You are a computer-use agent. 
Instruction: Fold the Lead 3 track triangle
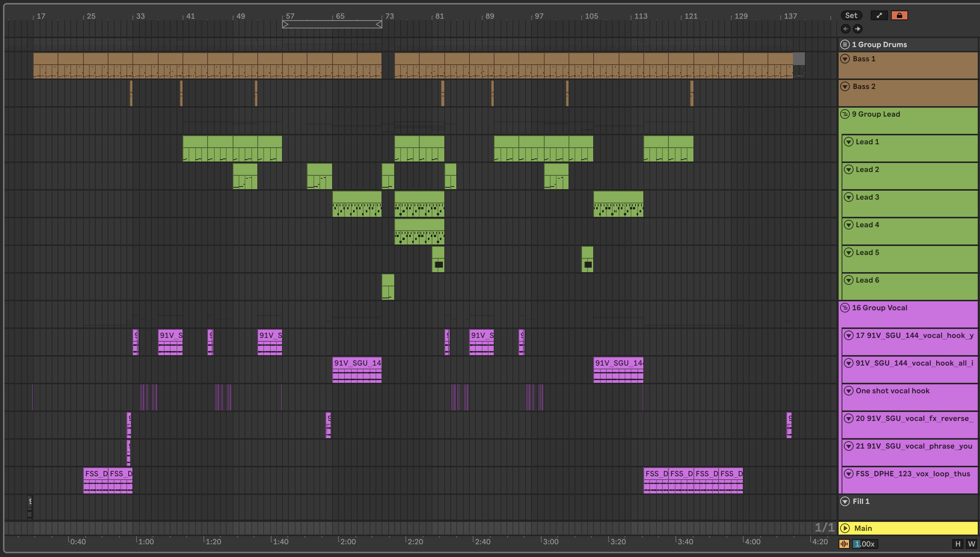[849, 197]
